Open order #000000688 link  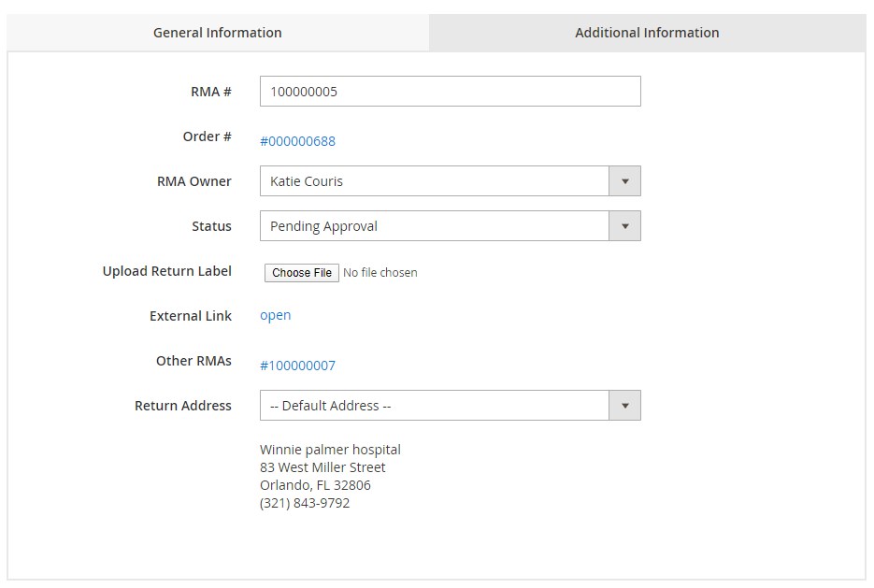pyautogui.click(x=297, y=141)
